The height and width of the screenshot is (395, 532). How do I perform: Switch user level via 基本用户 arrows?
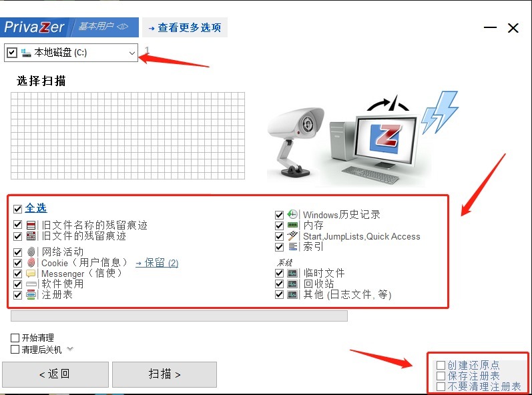pos(123,27)
